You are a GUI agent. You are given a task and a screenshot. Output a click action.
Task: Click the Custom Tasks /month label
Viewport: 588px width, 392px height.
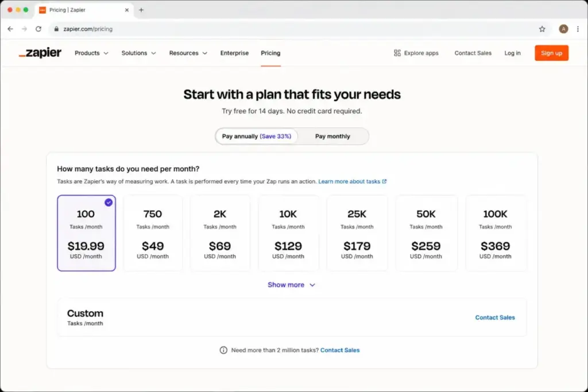(85, 317)
